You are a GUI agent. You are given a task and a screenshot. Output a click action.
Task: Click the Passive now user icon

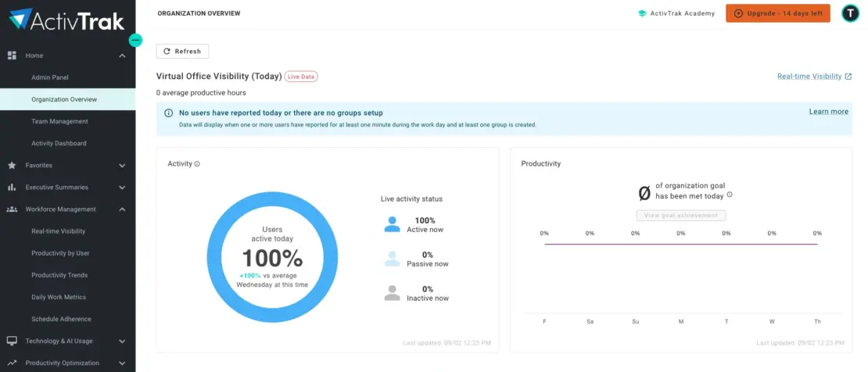(x=392, y=259)
